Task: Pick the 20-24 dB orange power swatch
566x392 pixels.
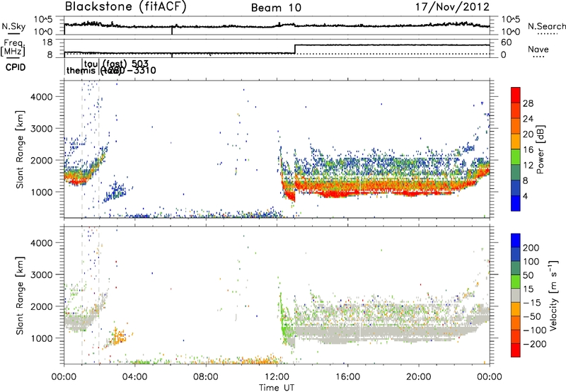Action: coord(516,126)
